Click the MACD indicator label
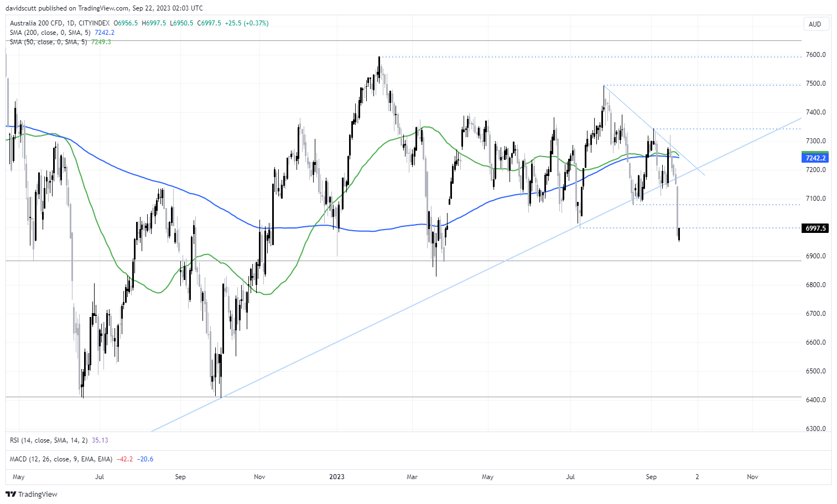 pyautogui.click(x=61, y=459)
